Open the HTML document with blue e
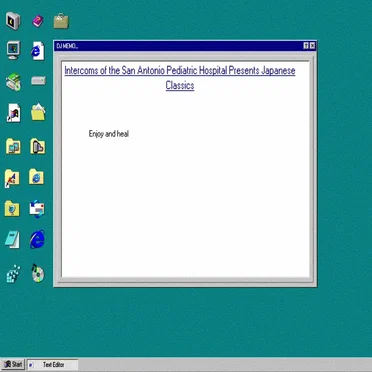 click(38, 51)
